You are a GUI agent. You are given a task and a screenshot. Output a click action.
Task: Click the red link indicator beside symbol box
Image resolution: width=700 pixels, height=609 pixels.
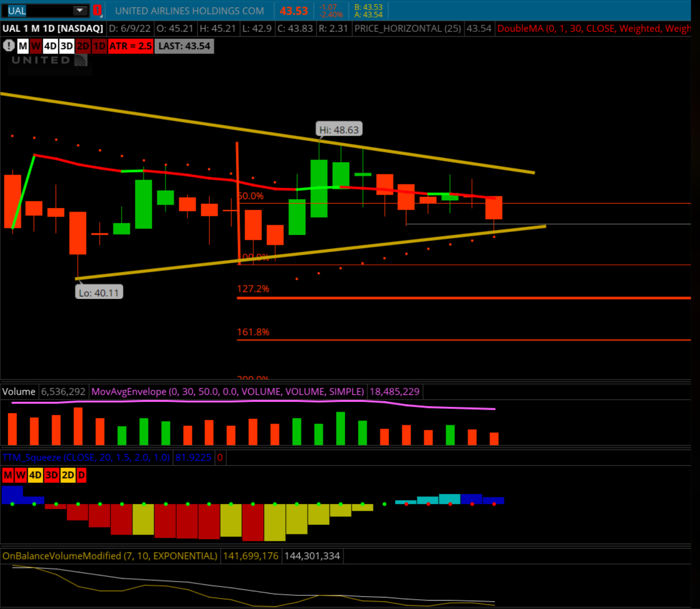pyautogui.click(x=97, y=11)
